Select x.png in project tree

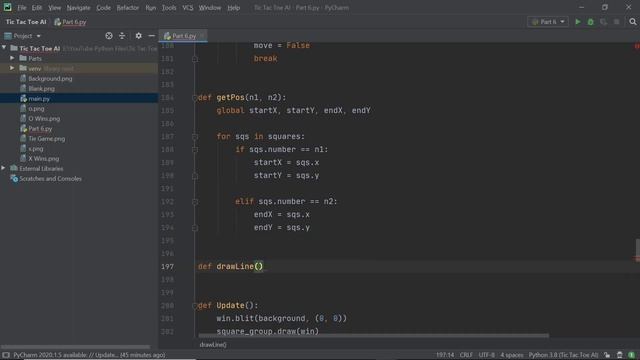[x=36, y=149]
